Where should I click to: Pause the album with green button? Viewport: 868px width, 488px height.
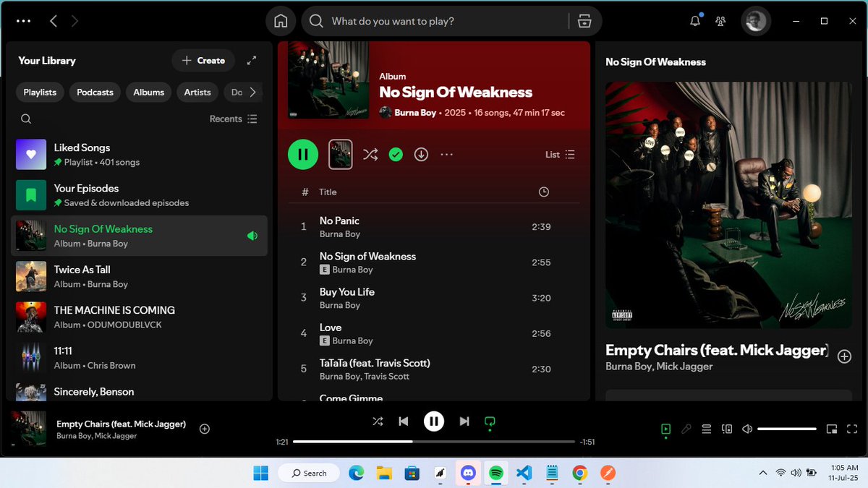pos(303,154)
